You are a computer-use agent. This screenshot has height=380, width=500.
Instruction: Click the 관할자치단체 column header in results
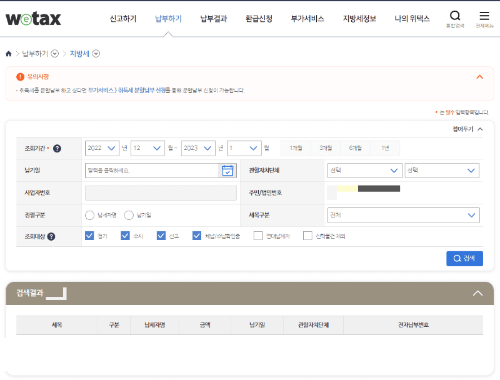tap(313, 325)
